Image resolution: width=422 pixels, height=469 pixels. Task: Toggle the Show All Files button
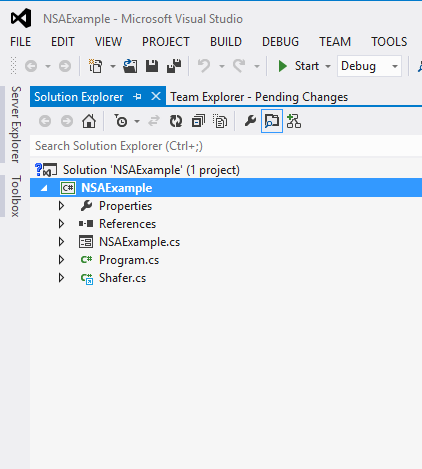coord(220,121)
